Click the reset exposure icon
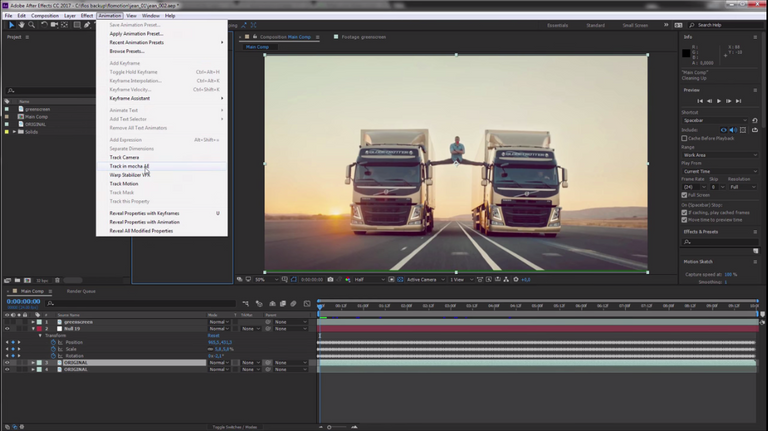768x431 pixels. (x=516, y=280)
